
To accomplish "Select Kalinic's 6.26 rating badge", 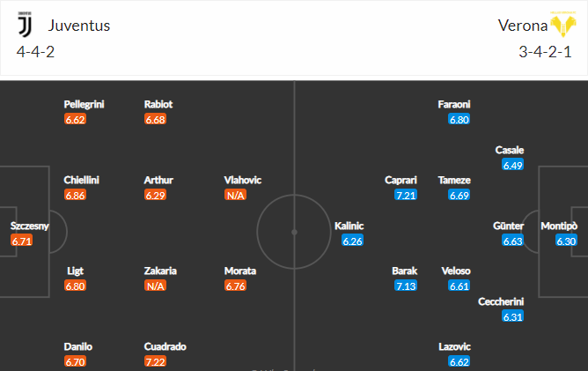I will [352, 241].
